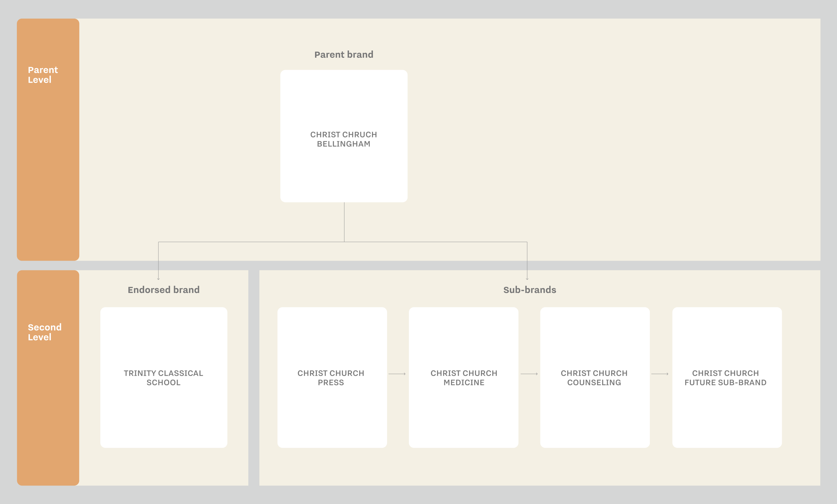Click the Christ Chruch Bellingham parent card
This screenshot has width=837, height=504.
point(344,136)
